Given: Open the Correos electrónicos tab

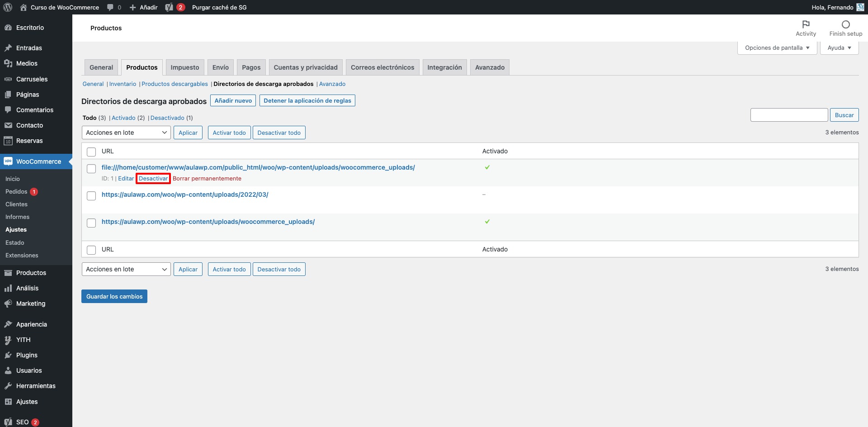Looking at the screenshot, I should click(382, 67).
